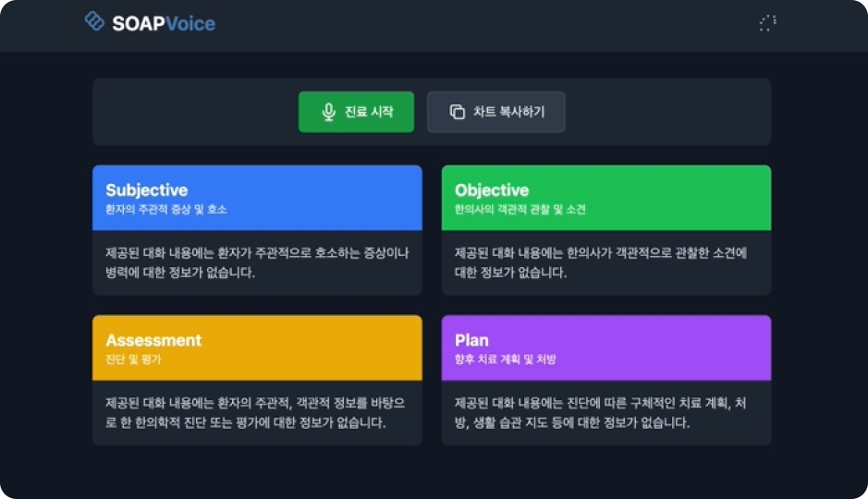
Task: Click the subtitle 환자의 주관적 증상 및 호소
Action: click(166, 209)
